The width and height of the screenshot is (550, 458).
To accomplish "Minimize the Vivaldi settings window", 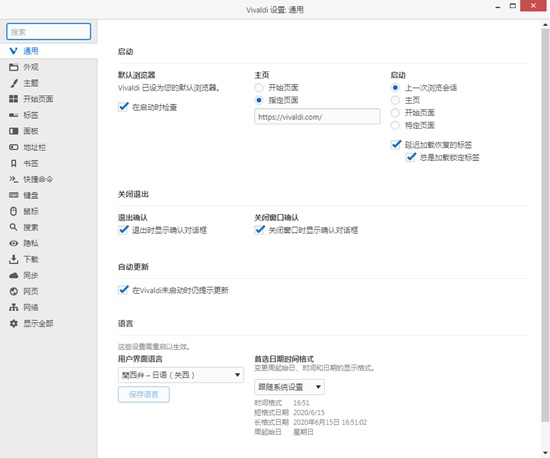I will coord(498,7).
